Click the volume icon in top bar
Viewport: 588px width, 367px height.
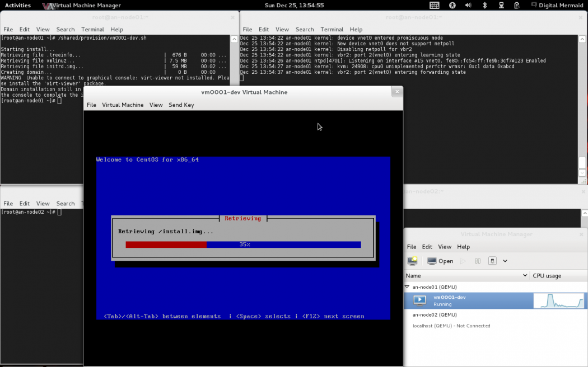[x=468, y=5]
